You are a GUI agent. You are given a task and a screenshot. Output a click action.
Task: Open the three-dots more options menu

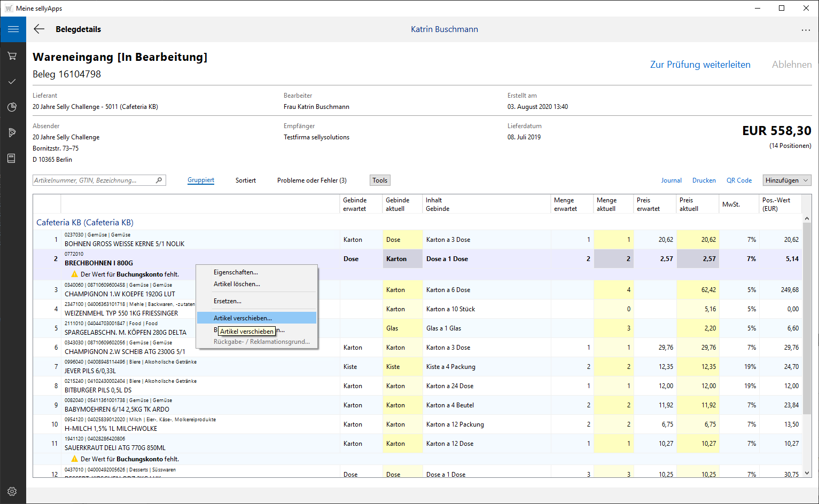806,30
